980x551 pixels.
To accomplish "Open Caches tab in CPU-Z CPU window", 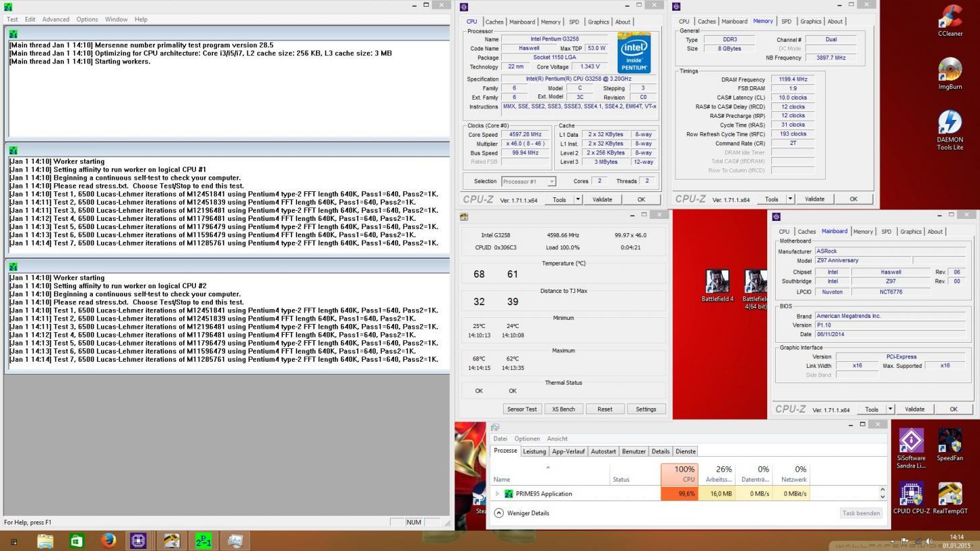I will tap(494, 22).
